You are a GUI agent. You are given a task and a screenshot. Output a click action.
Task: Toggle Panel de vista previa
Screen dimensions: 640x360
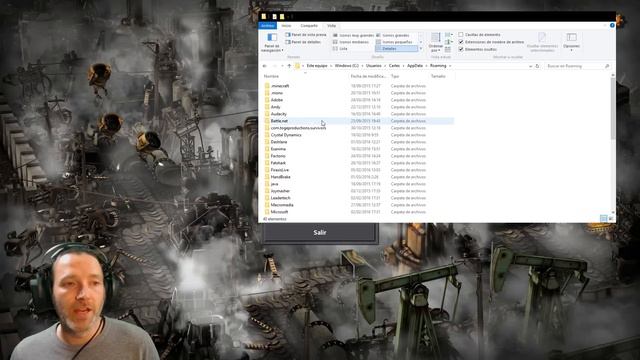click(306, 35)
